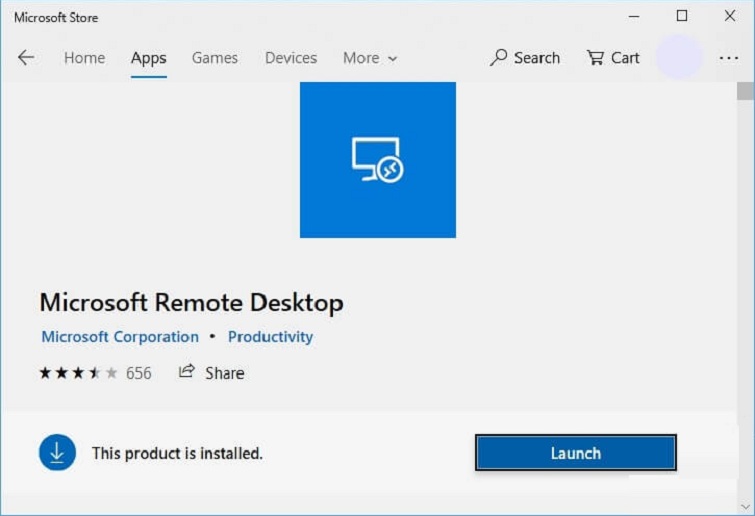Open the Productivity category link
This screenshot has width=755, height=516.
click(x=270, y=336)
